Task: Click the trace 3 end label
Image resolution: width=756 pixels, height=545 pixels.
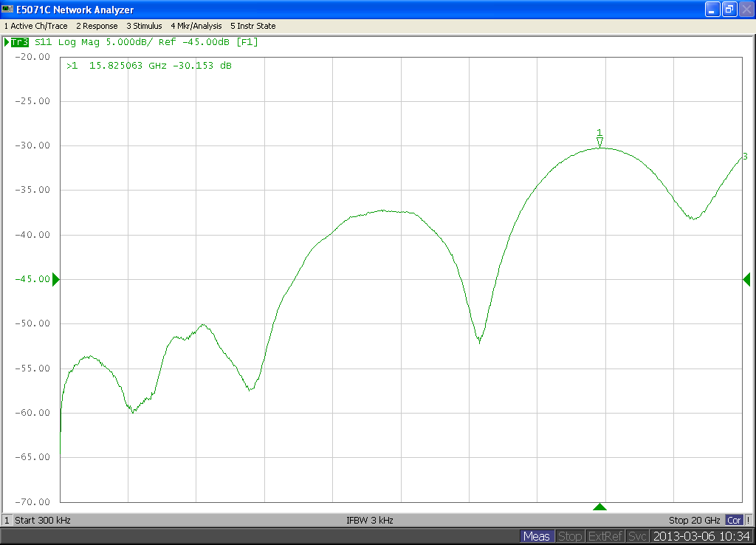Action: pos(746,157)
